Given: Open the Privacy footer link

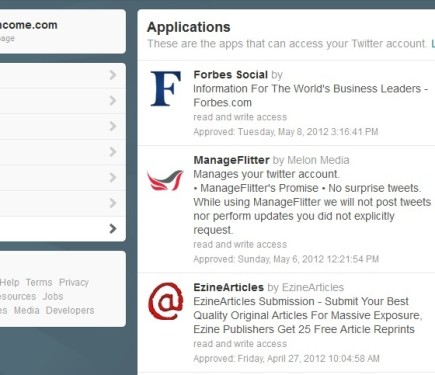Looking at the screenshot, I should [74, 282].
